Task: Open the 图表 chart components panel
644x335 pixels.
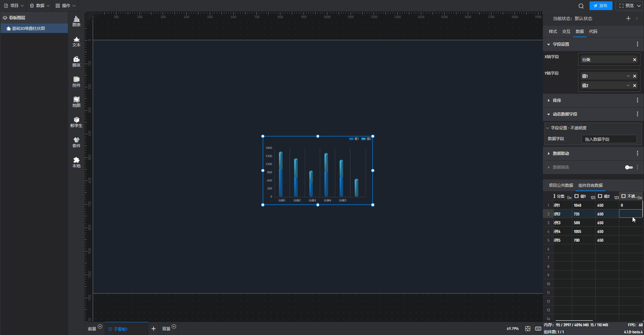Action: [x=77, y=22]
